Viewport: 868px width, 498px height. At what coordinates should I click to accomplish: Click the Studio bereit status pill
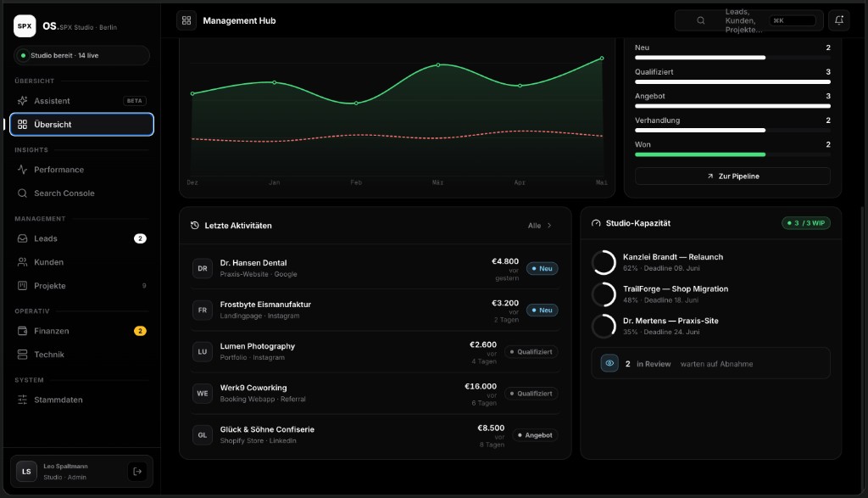pyautogui.click(x=81, y=55)
